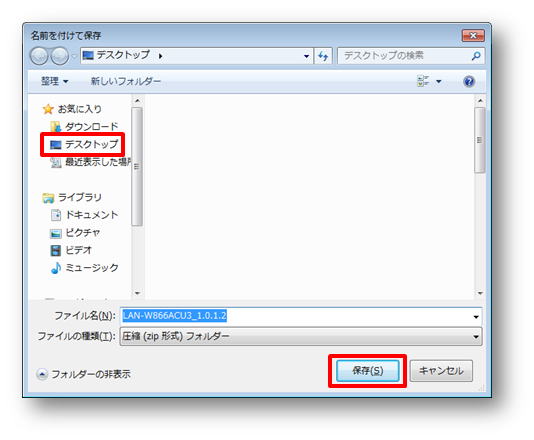The image size is (534, 440).
Task: Click the change view icon
Action: click(x=423, y=81)
